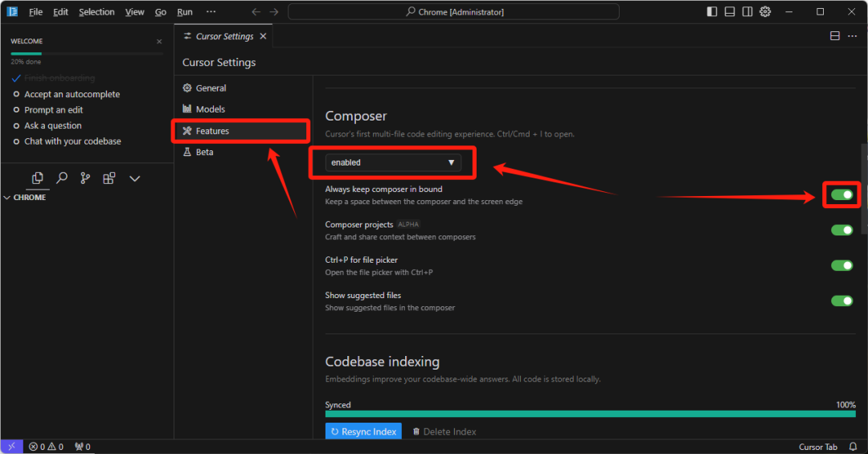Open the Extensions blocks icon

click(x=109, y=178)
